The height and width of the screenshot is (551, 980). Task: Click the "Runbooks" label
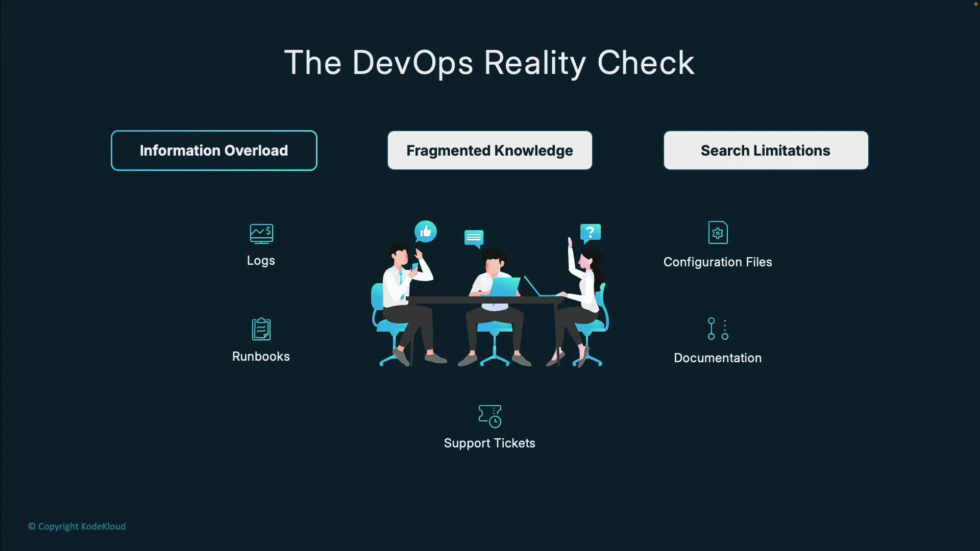click(261, 357)
